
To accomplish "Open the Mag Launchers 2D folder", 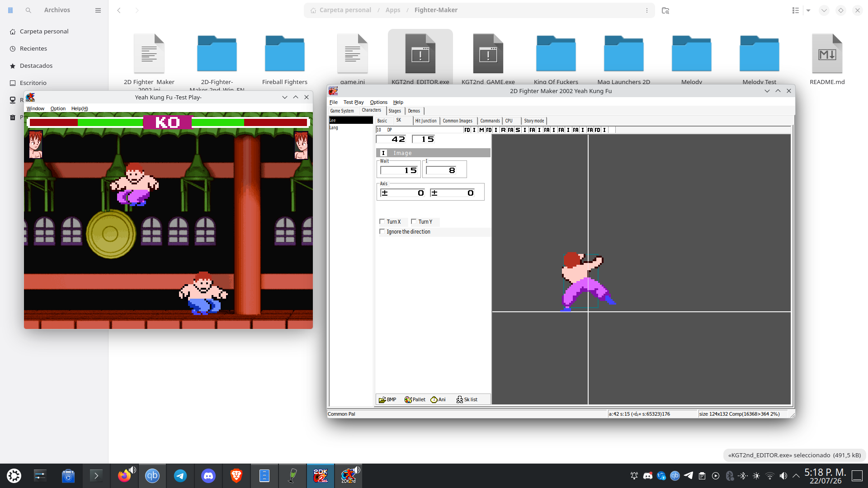I will point(624,54).
